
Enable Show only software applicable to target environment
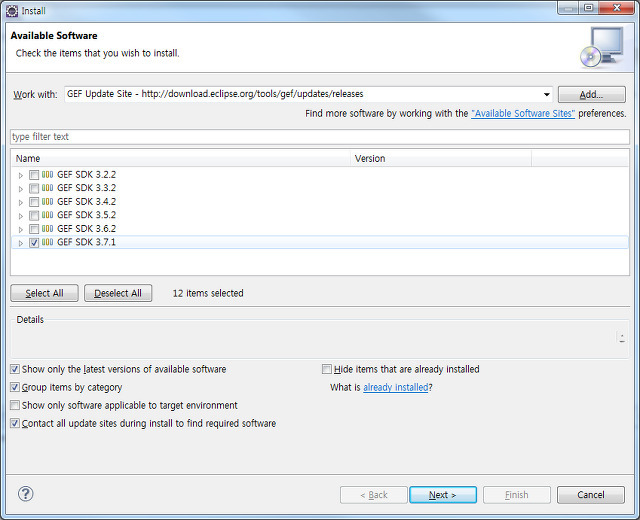pyautogui.click(x=15, y=405)
